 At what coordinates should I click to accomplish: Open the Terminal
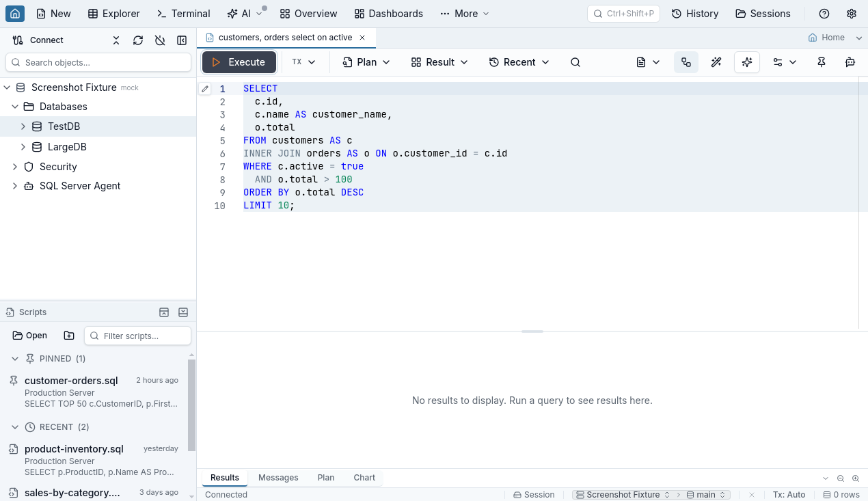tap(183, 14)
